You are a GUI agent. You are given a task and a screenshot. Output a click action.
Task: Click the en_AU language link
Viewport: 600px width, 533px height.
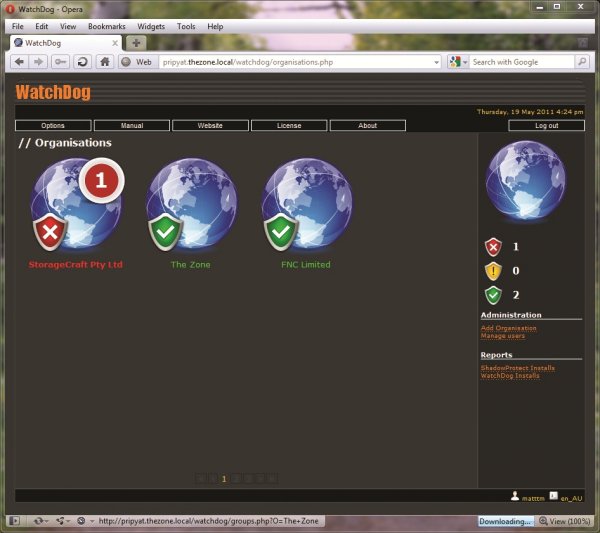click(x=571, y=498)
